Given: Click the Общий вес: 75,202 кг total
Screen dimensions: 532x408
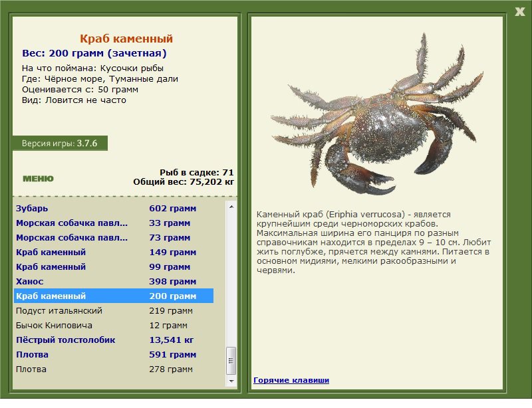Looking at the screenshot, I should (184, 182).
